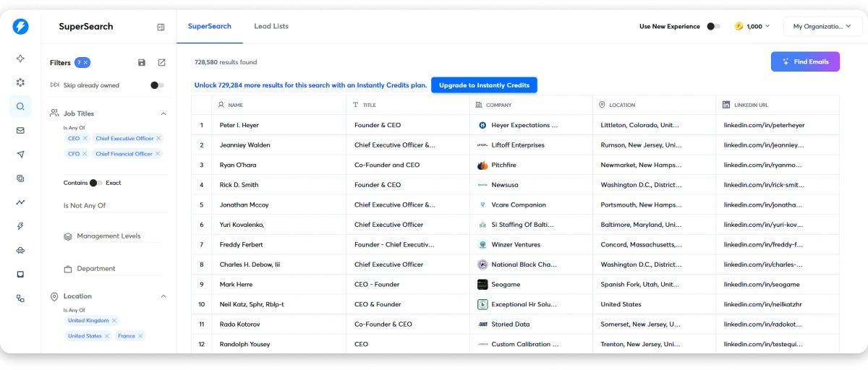The image size is (868, 370).
Task: Select the Peter I. Heyer name
Action: coord(239,125)
